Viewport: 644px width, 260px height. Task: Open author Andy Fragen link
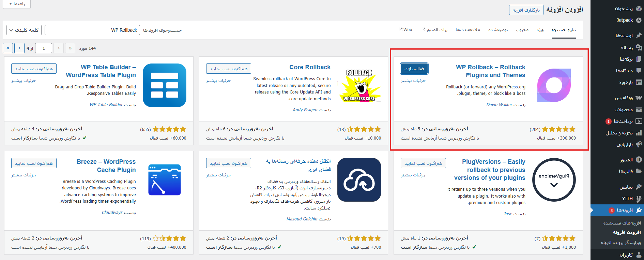click(305, 110)
